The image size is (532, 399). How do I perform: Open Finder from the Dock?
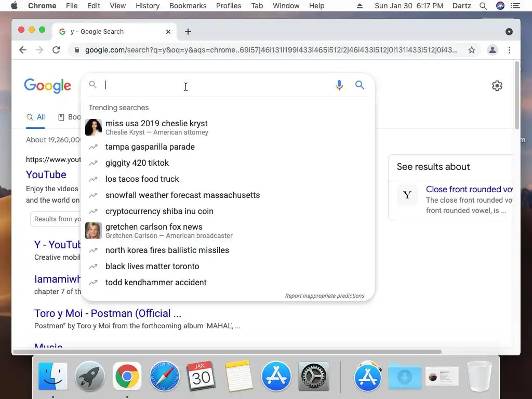tap(52, 376)
